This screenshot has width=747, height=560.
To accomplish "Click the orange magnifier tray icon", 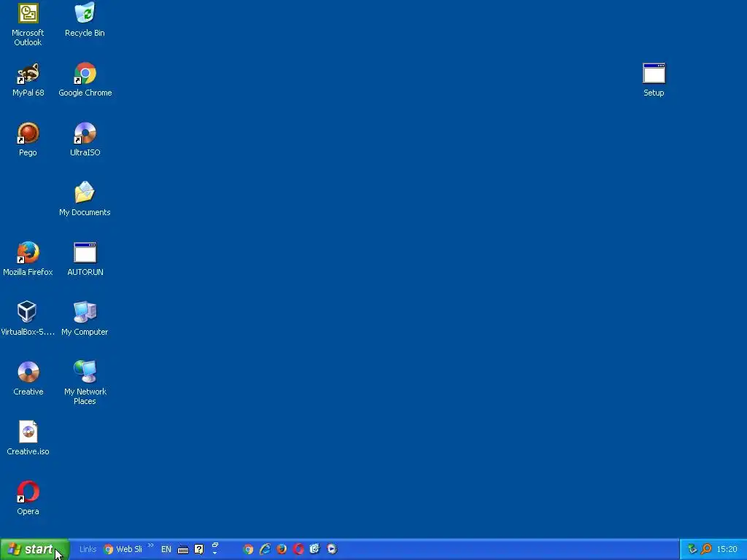I will pyautogui.click(x=706, y=549).
